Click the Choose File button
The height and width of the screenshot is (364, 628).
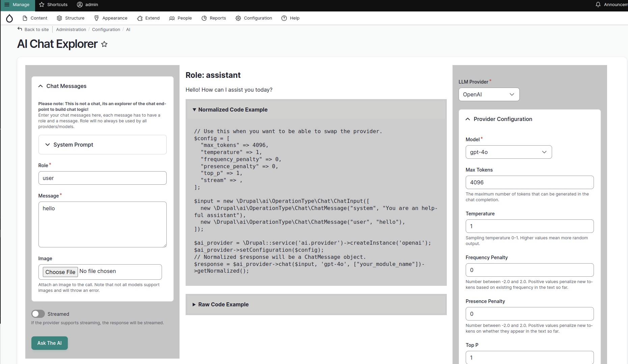click(x=60, y=272)
